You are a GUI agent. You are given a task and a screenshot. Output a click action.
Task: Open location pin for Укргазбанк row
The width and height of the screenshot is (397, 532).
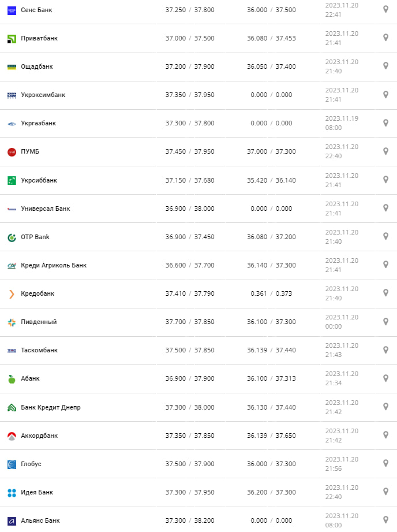pos(386,122)
